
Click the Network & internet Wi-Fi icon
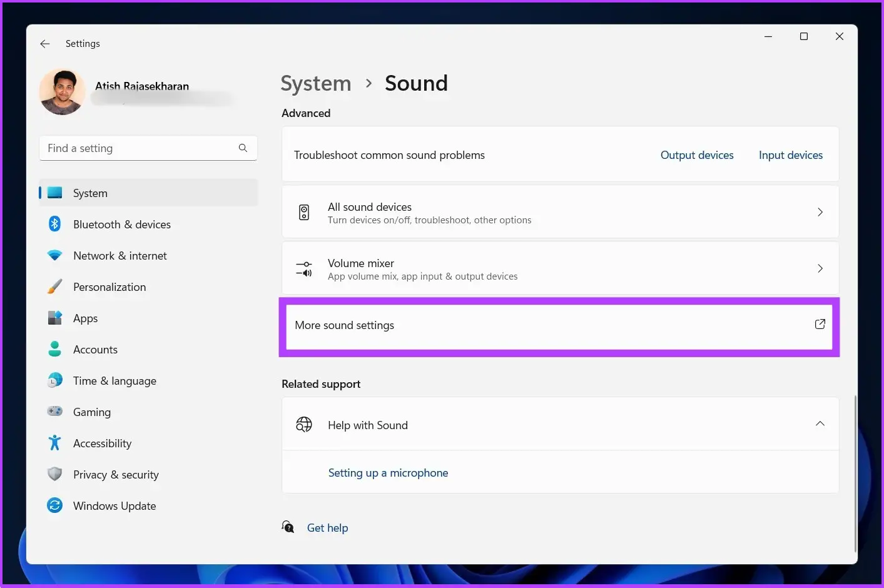(55, 255)
